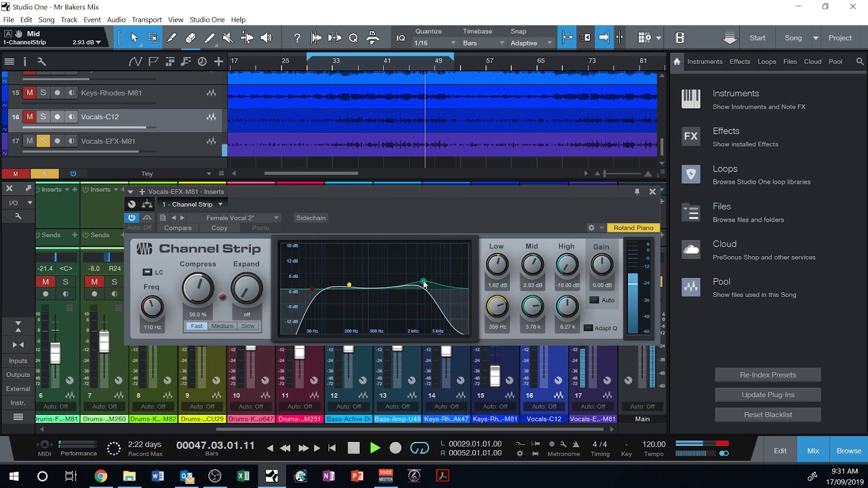Click the Q quantize icon in toolbar

tap(353, 38)
